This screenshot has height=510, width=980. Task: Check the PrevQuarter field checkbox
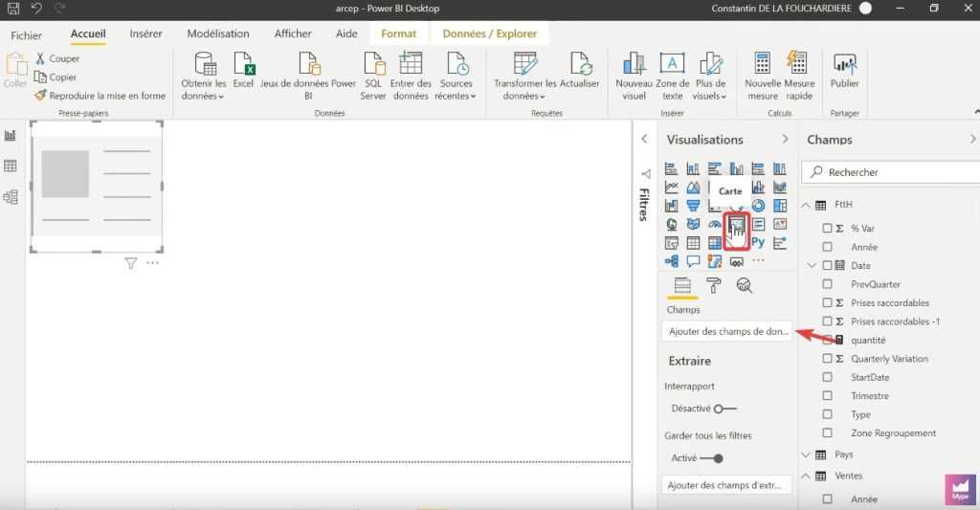pyautogui.click(x=827, y=284)
